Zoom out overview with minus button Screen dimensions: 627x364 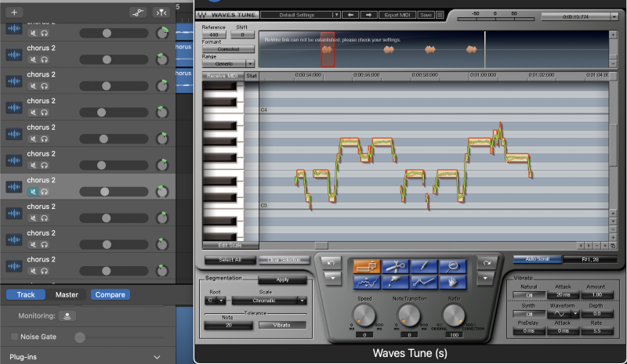[613, 63]
